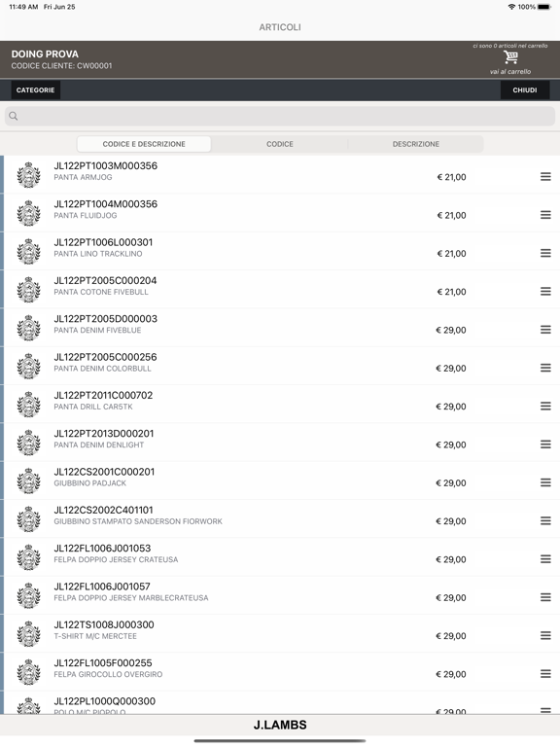Tap the 11:49 AM clock
This screenshot has height=747, width=560.
pyautogui.click(x=23, y=7)
